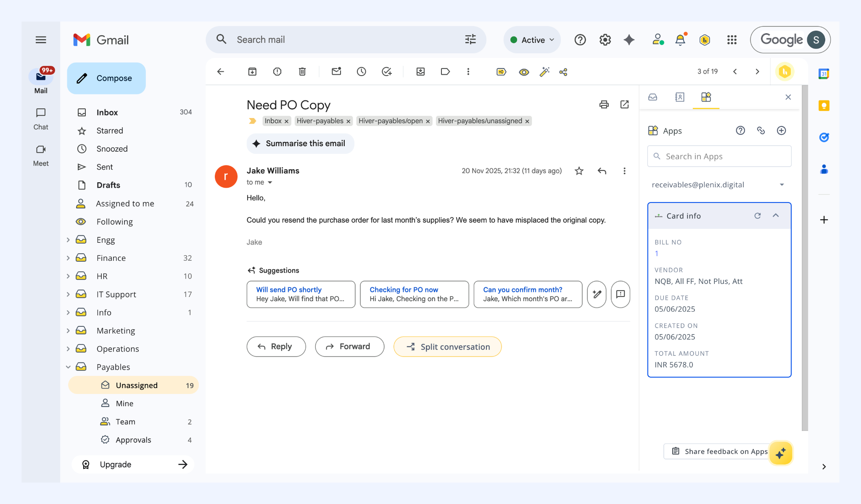Viewport: 861px width, 504px height.
Task: Collapse the Payables shared mailbox
Action: pyautogui.click(x=68, y=367)
